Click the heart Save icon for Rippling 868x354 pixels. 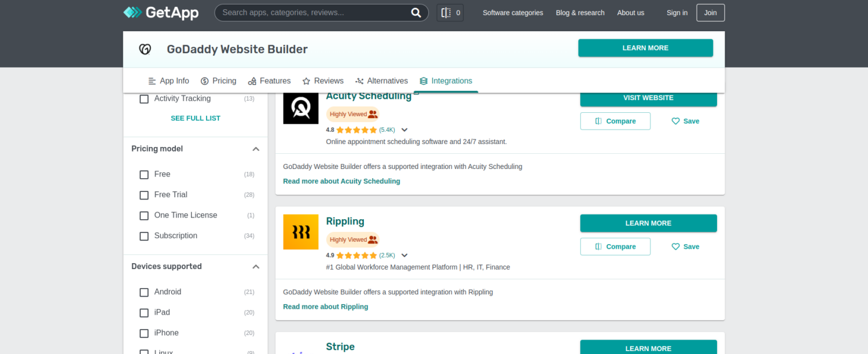point(675,247)
